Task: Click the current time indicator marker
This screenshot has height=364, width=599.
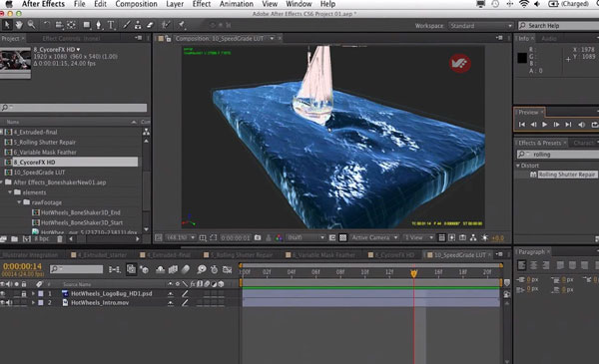Action: point(413,273)
